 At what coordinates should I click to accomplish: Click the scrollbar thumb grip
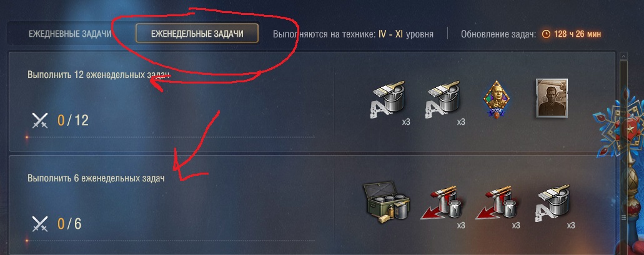[623, 218]
